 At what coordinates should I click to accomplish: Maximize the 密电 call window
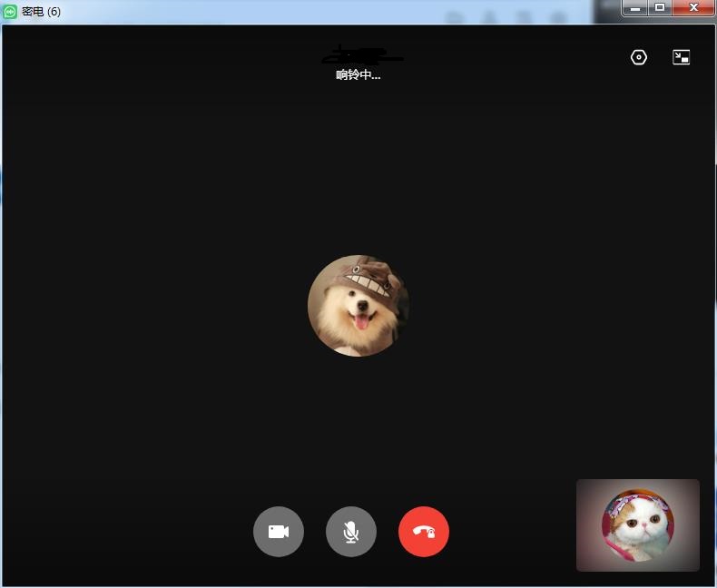660,8
